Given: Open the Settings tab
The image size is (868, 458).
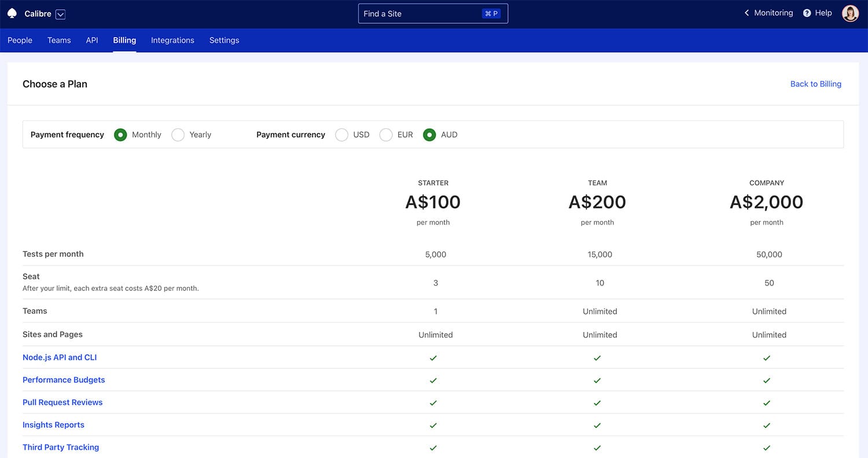Looking at the screenshot, I should coord(224,40).
